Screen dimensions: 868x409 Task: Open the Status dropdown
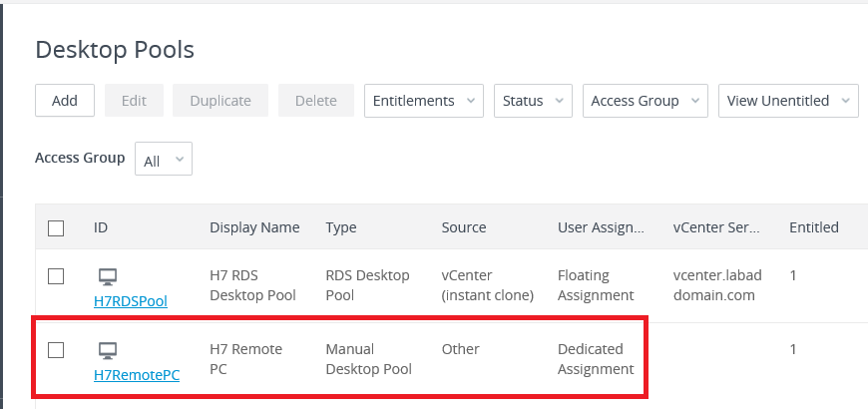pos(533,101)
